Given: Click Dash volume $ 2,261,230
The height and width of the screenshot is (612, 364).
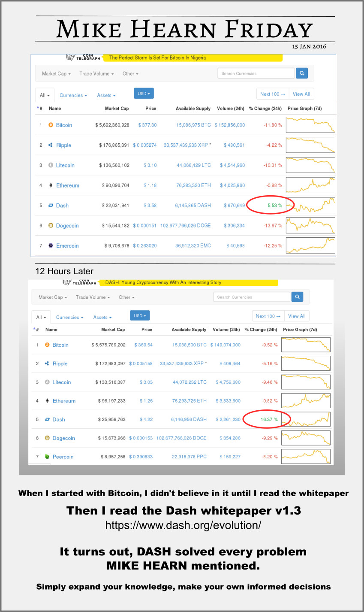Looking at the screenshot, I should coord(228,420).
